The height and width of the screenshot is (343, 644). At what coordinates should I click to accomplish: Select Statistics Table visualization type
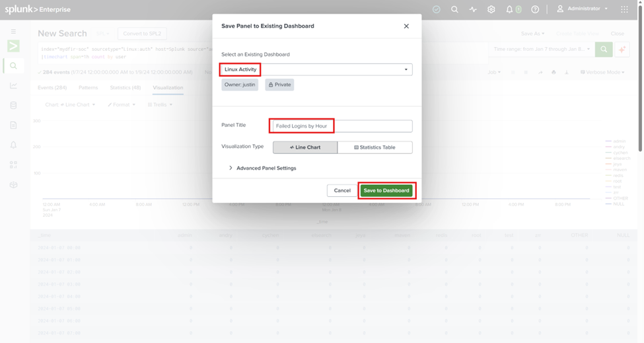click(375, 147)
